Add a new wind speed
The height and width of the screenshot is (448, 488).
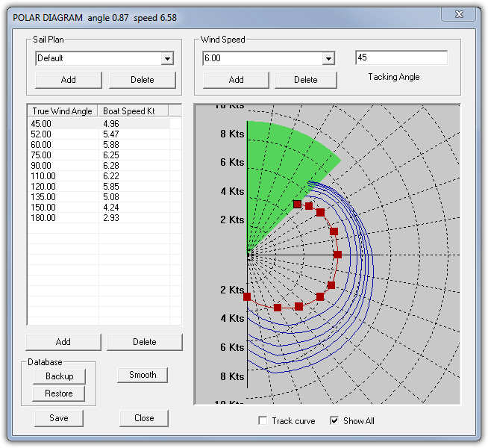click(236, 80)
